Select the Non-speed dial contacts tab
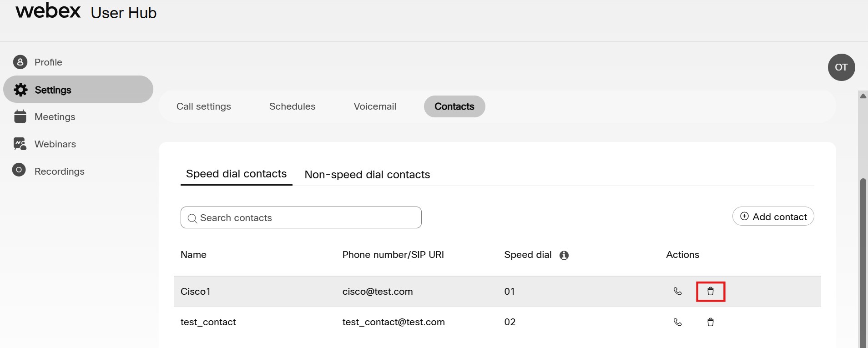The height and width of the screenshot is (348, 868). (367, 175)
